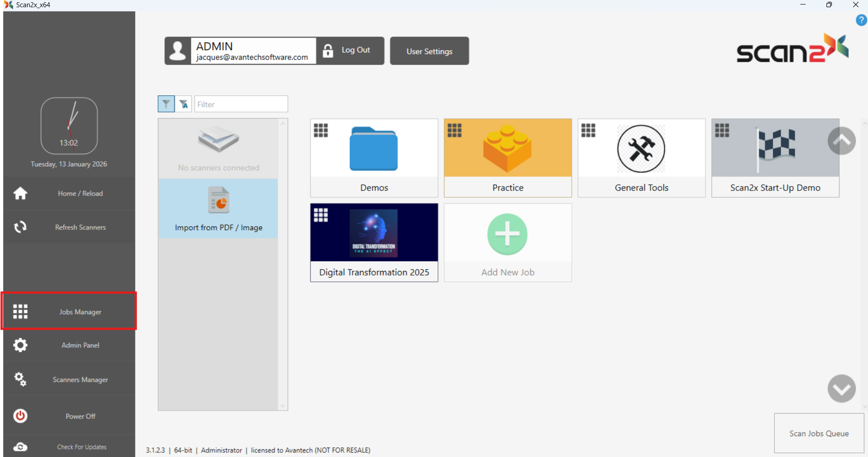This screenshot has height=457, width=868.
Task: Click the Refresh Scanners icon
Action: 20,227
